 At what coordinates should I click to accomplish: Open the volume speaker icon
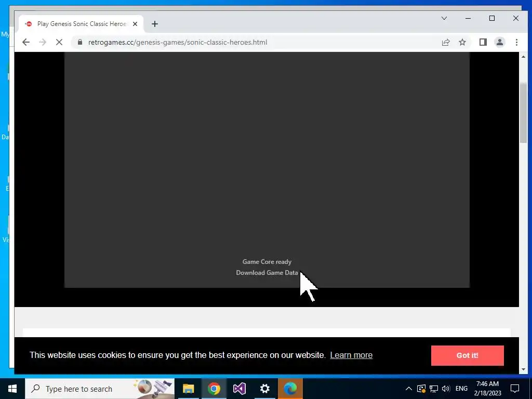[446, 389]
